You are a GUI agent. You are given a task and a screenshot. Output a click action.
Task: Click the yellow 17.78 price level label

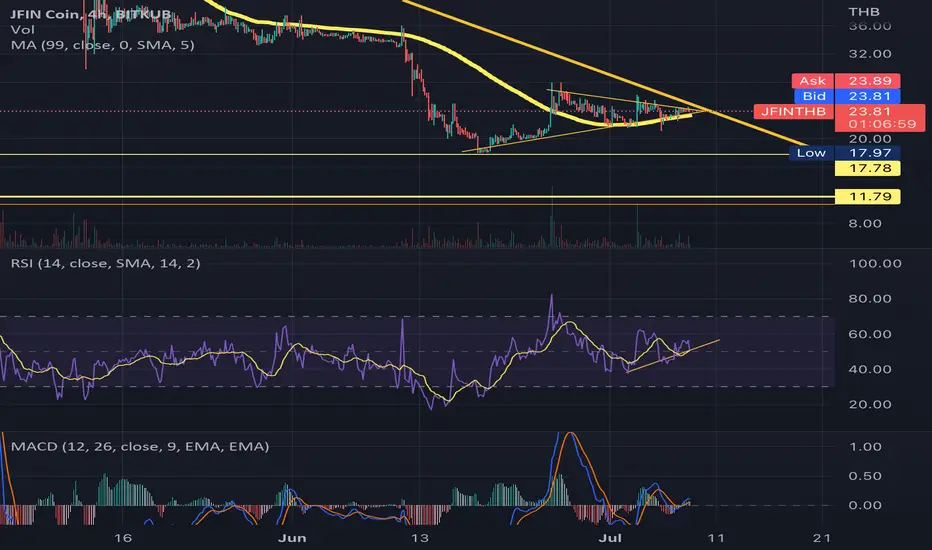tap(868, 168)
